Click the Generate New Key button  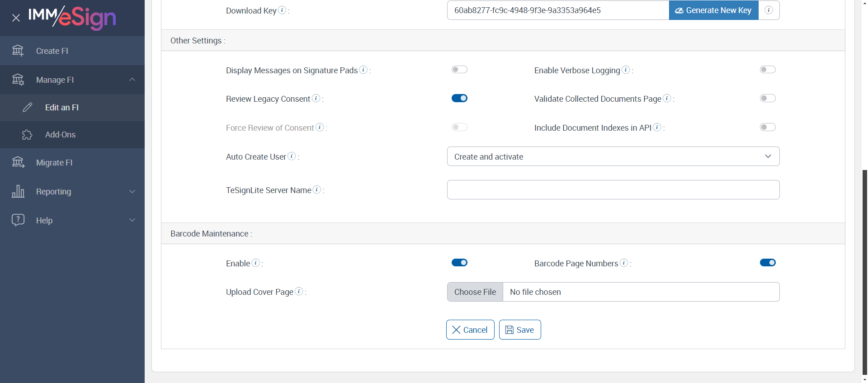[x=713, y=10]
